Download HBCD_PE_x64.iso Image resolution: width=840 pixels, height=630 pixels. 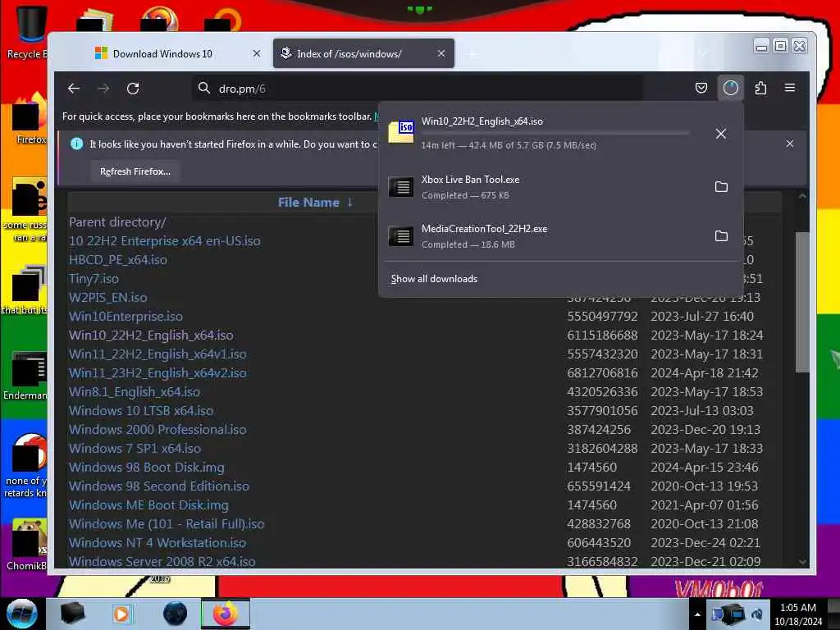(x=118, y=260)
